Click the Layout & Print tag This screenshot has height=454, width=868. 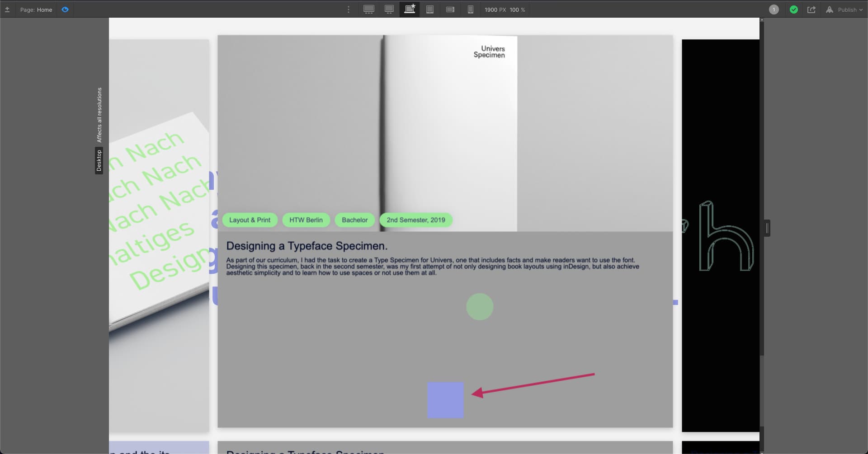tap(250, 220)
